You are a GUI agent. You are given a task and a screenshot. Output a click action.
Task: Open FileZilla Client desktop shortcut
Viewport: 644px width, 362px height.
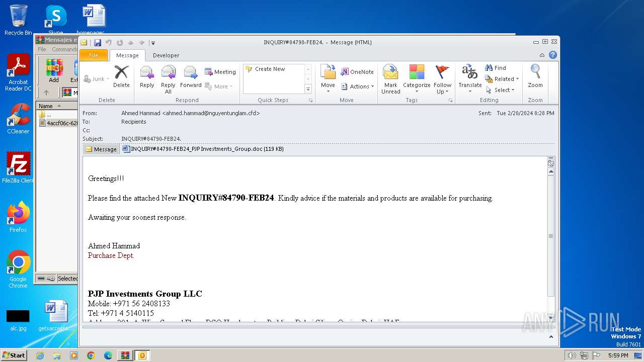tap(18, 168)
